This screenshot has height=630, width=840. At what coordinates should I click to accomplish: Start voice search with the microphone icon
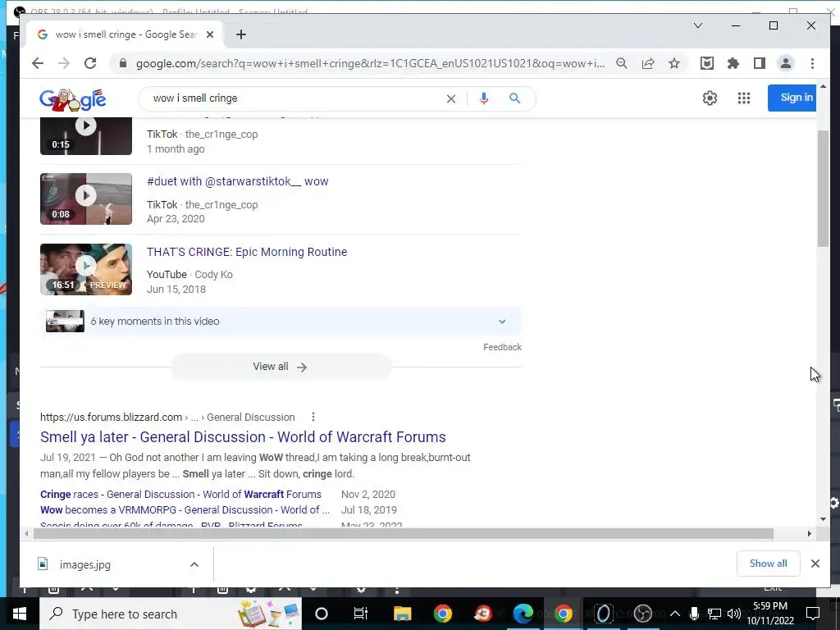(x=484, y=98)
